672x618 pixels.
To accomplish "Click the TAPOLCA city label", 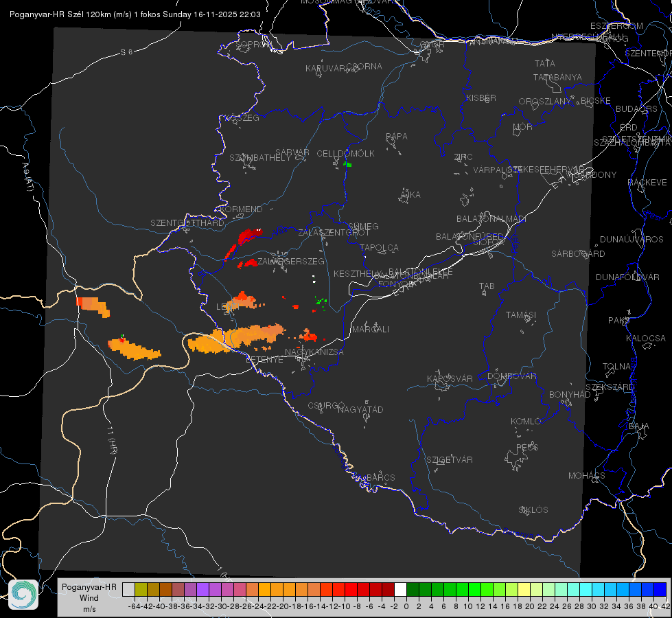I will click(x=379, y=247).
